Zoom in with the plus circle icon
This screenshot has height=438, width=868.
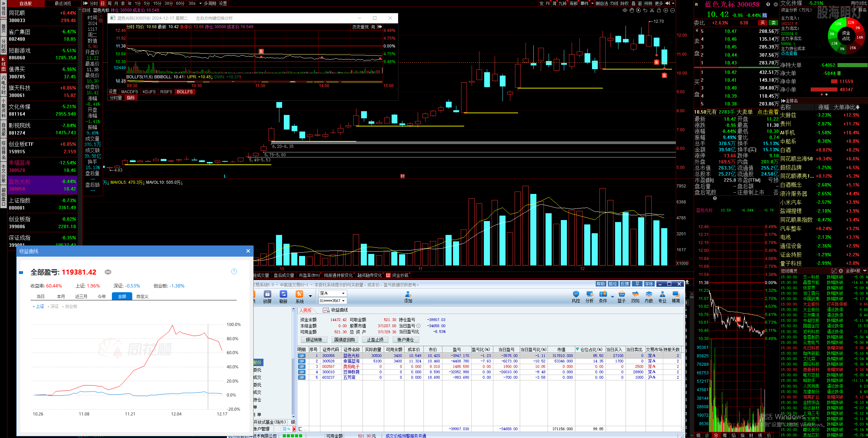pyautogui.click(x=666, y=11)
